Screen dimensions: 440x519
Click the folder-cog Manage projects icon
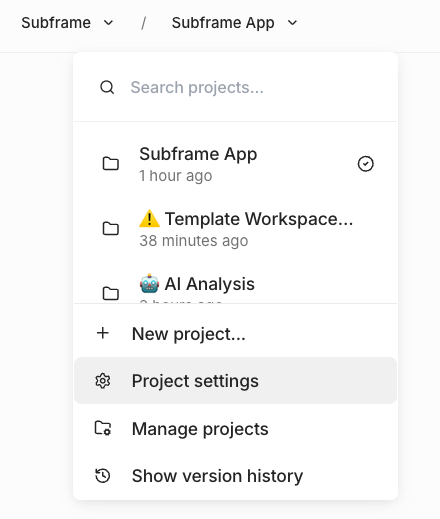(x=103, y=428)
